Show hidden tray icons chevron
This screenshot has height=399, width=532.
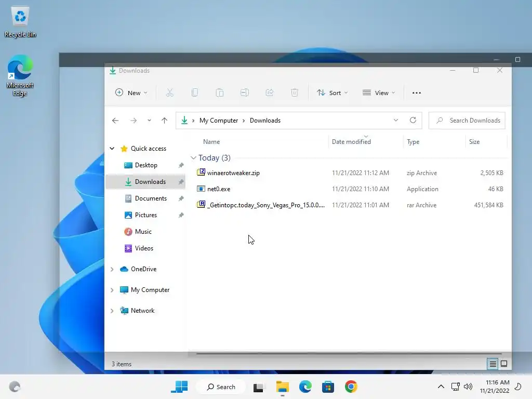(441, 387)
